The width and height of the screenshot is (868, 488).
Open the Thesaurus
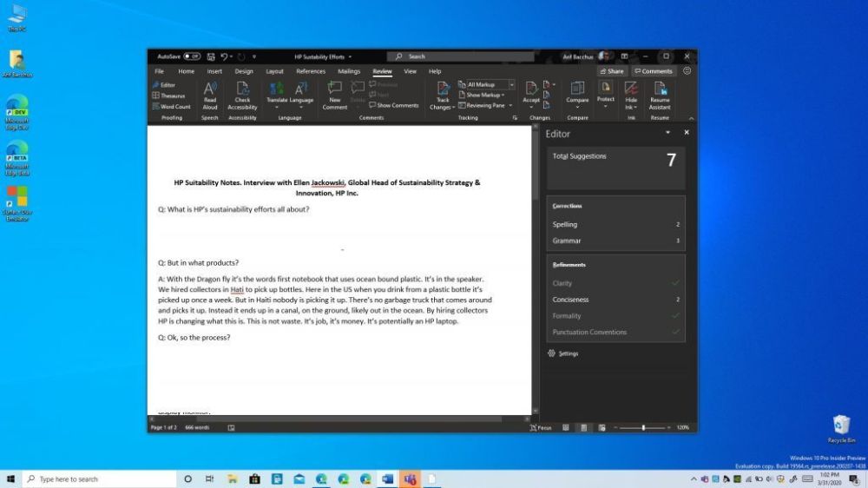(x=168, y=96)
